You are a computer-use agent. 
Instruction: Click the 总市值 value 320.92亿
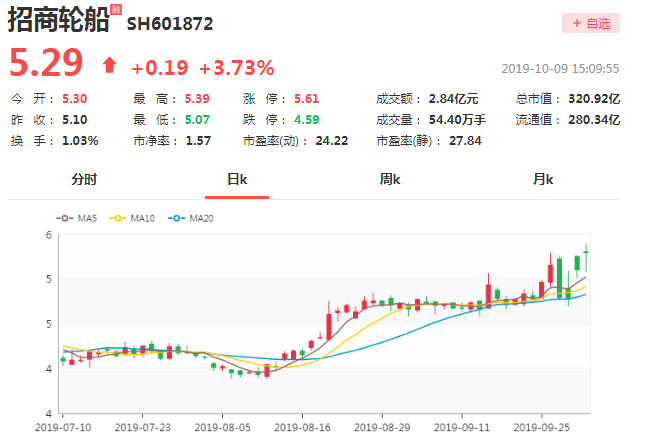(594, 99)
